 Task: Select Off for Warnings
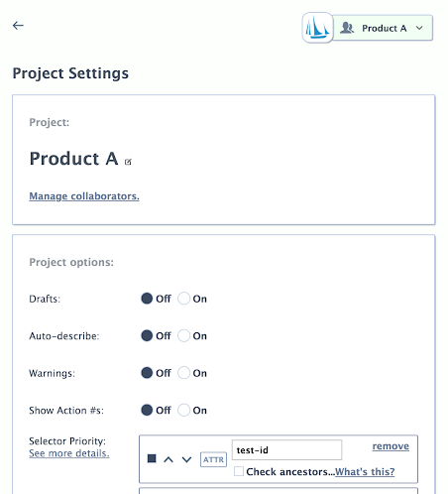click(147, 373)
